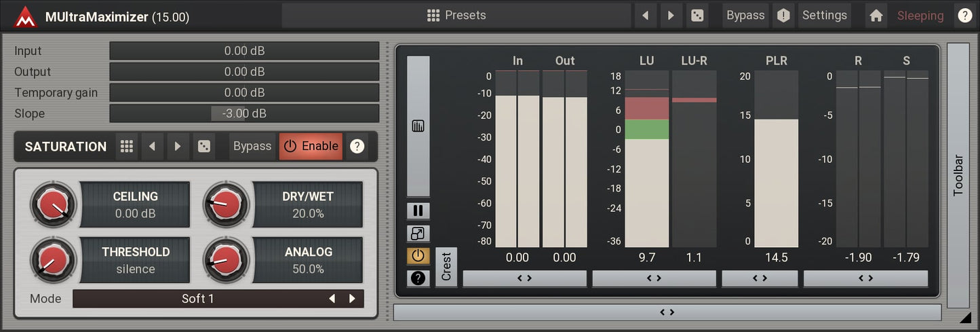Randomize saturation settings with dice icon
Viewport: 980px width, 332px height.
(x=203, y=147)
